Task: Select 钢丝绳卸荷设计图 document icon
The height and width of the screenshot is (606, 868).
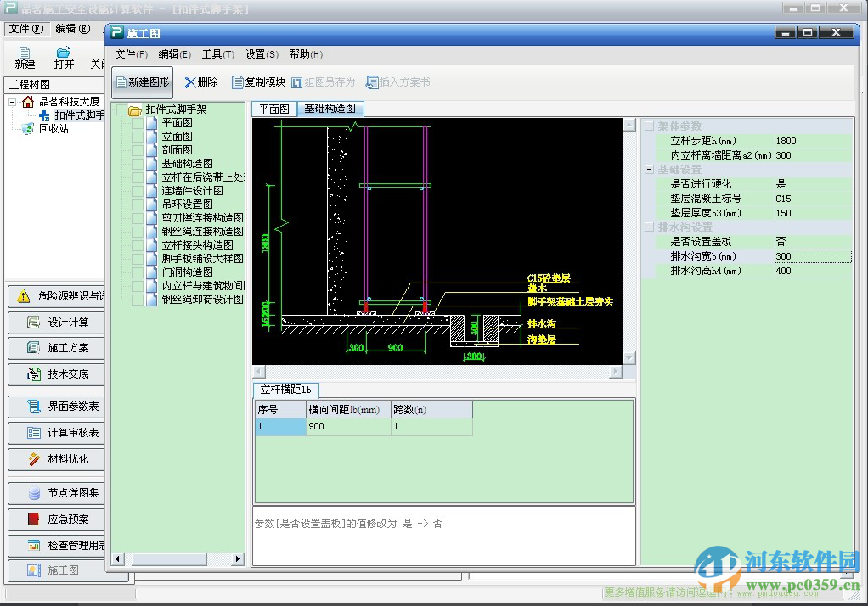Action: click(x=152, y=300)
